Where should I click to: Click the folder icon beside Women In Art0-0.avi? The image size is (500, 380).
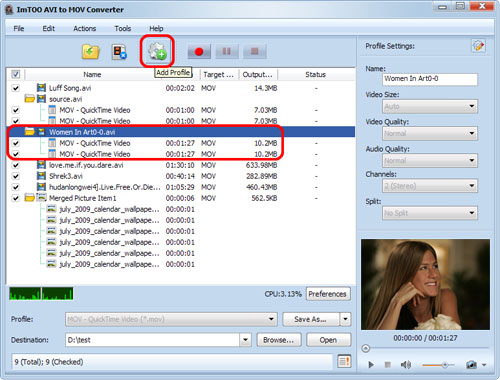(x=29, y=132)
